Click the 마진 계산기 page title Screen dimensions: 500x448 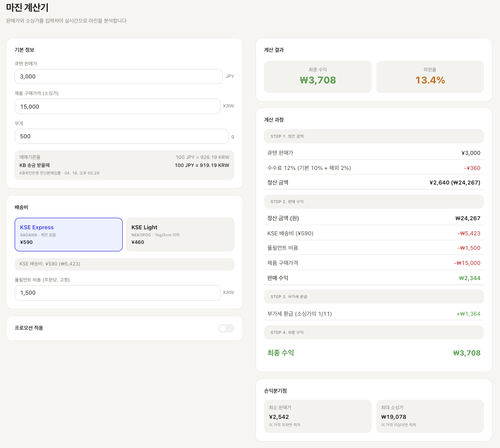click(28, 8)
